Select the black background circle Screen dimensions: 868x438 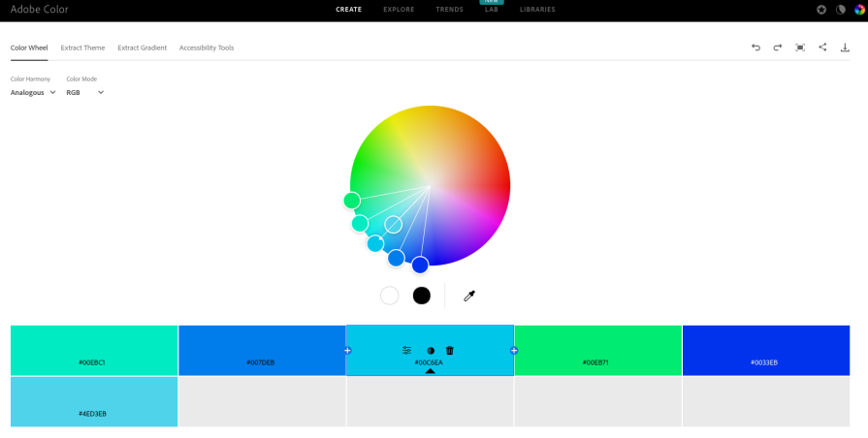pyautogui.click(x=421, y=296)
